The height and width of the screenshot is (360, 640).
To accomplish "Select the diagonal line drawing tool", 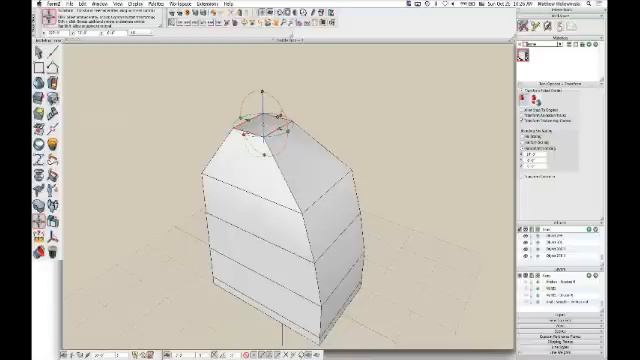I will point(53,52).
